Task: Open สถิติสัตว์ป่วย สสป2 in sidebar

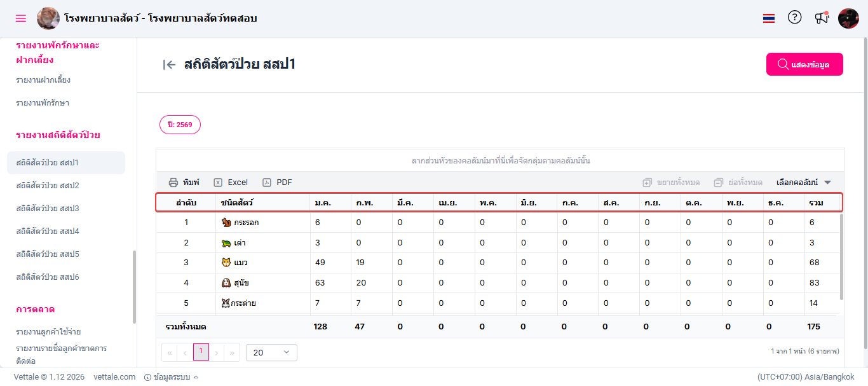Action: click(48, 186)
